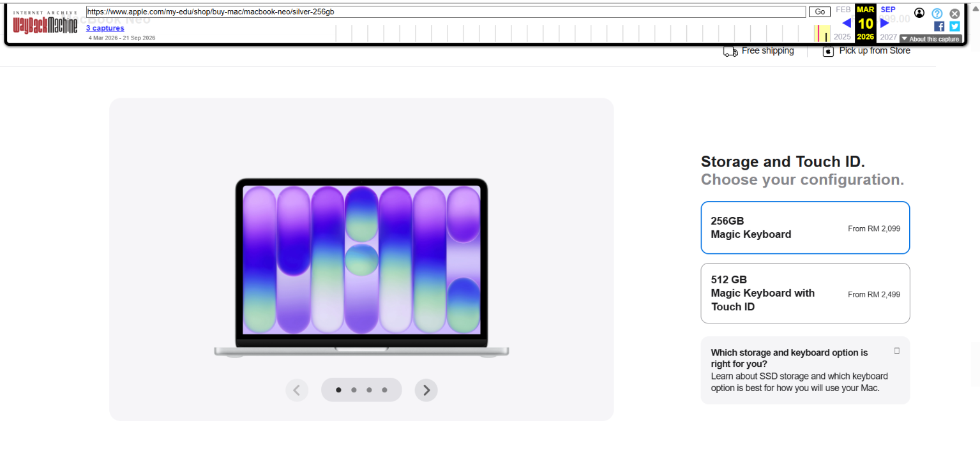Share this capture on Twitter
Image resolution: width=980 pixels, height=476 pixels.
pyautogui.click(x=954, y=26)
